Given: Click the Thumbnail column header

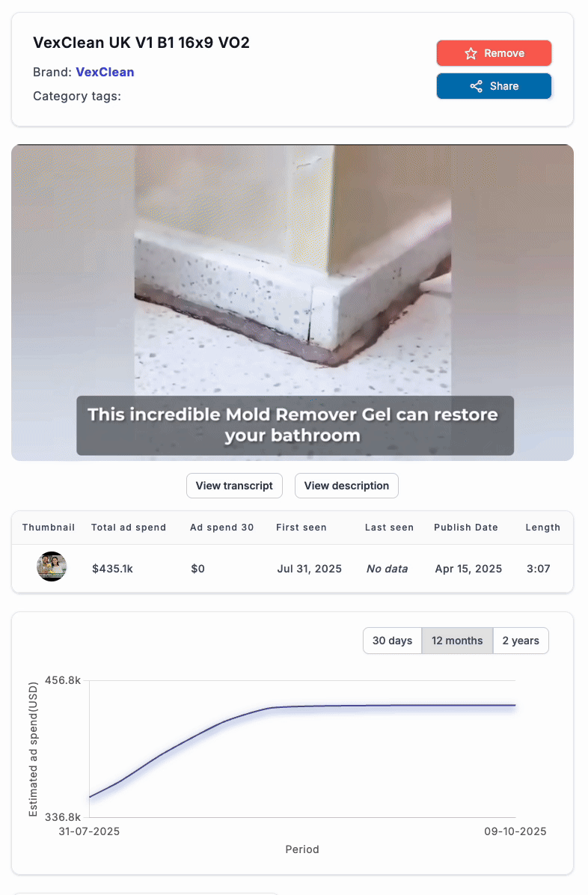Looking at the screenshot, I should 49,528.
